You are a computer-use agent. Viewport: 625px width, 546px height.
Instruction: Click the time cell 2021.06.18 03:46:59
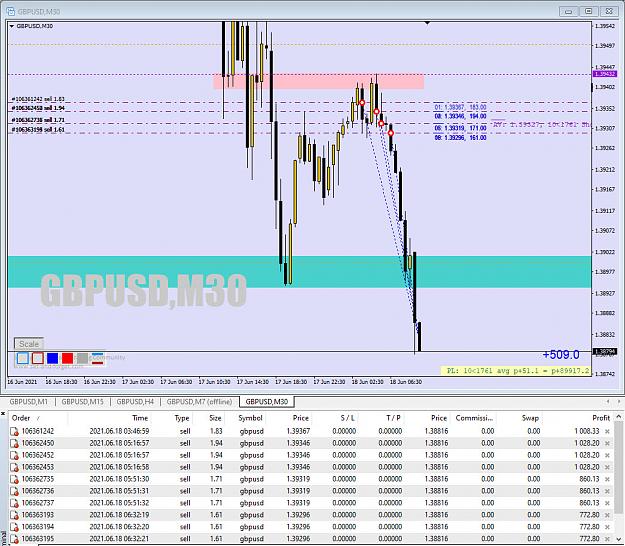(x=119, y=431)
